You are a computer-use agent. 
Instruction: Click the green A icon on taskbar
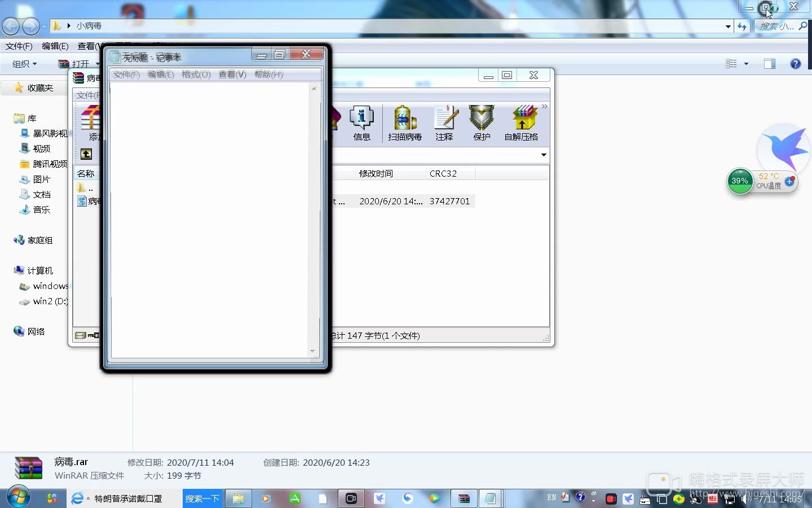click(x=295, y=498)
